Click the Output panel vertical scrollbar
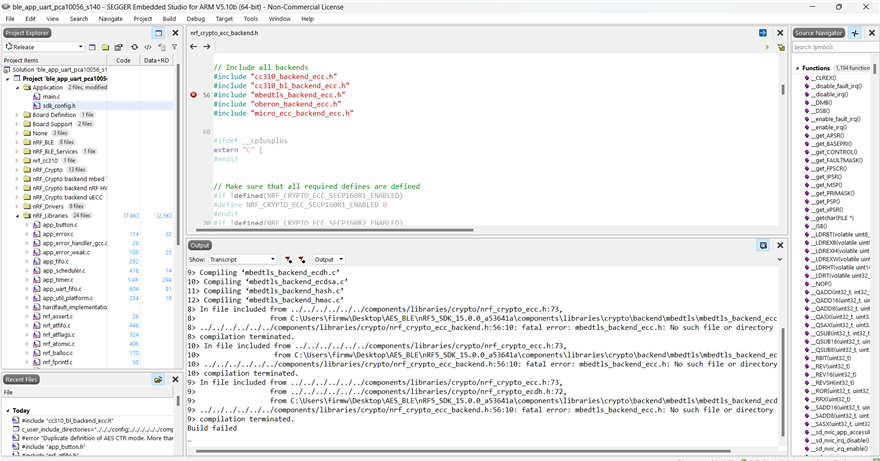Screen dimensions: 880x461 782,381
